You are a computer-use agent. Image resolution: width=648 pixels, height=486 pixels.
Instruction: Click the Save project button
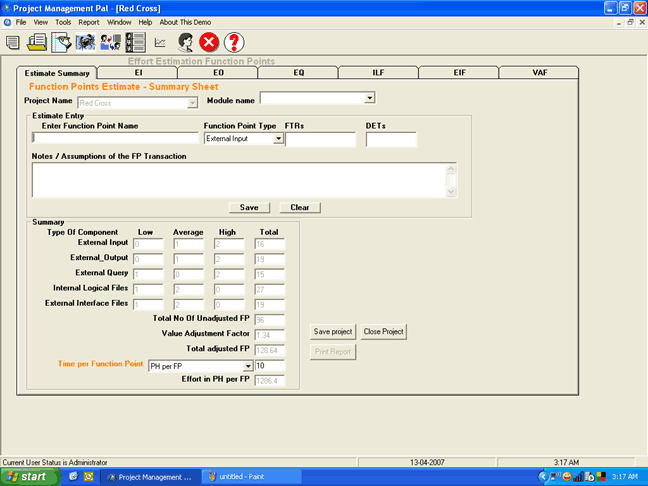(333, 331)
